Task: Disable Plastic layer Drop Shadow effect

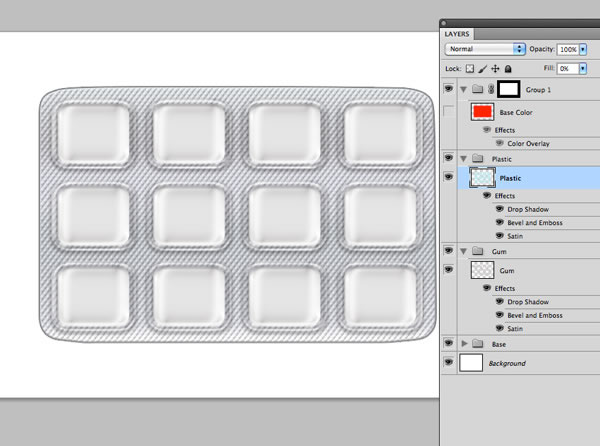Action: pos(499,209)
